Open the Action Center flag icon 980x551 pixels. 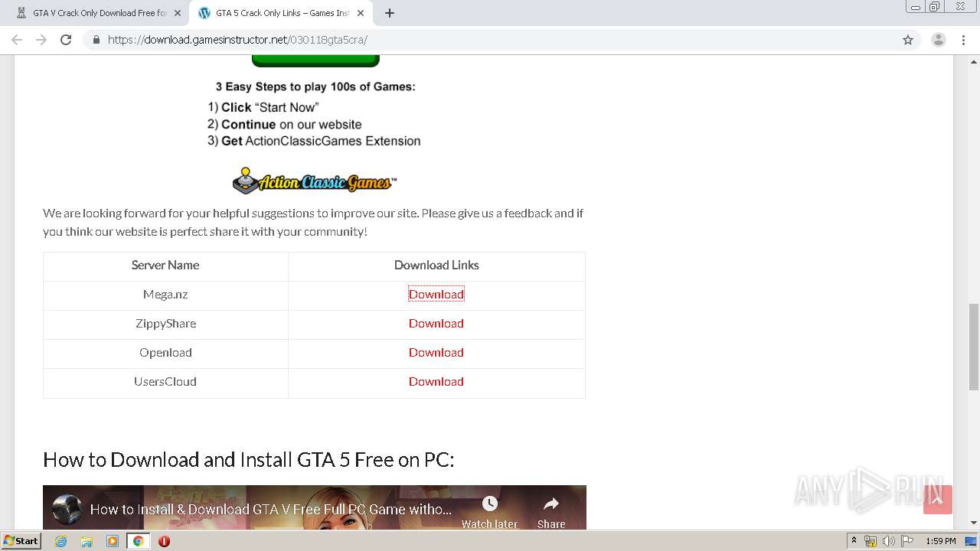point(907,541)
